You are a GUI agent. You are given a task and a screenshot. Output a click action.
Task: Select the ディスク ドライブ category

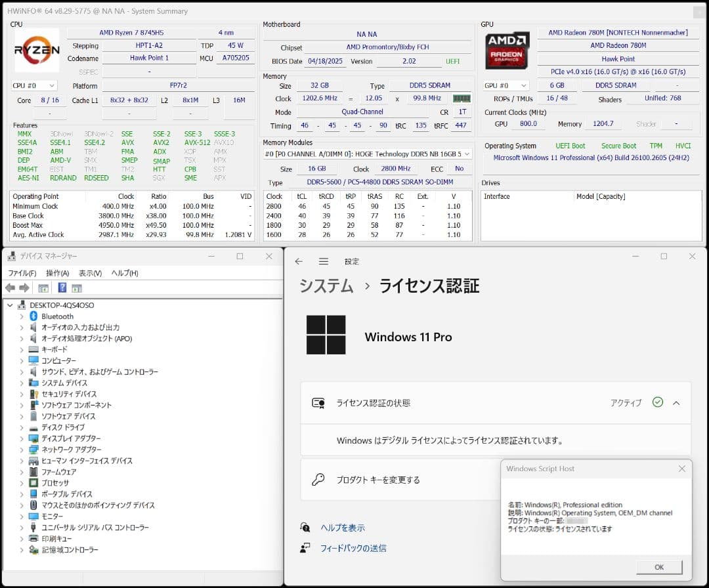[63, 428]
